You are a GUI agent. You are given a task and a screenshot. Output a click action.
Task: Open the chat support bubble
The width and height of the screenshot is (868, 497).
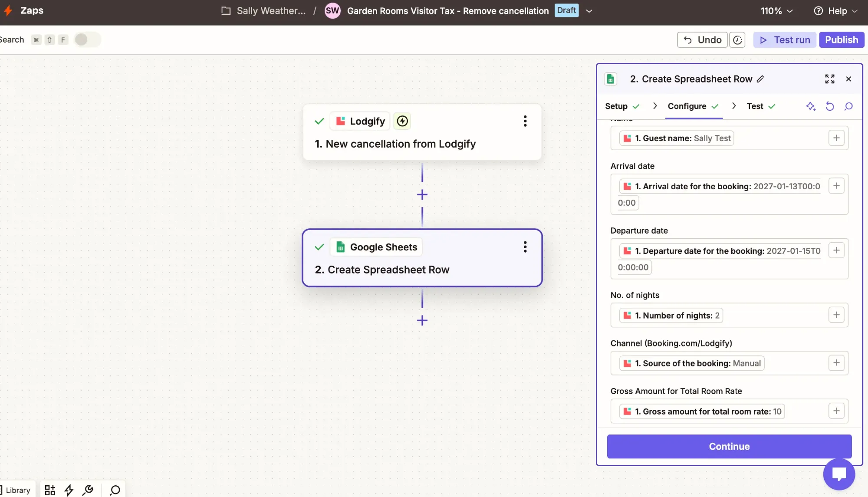839,474
